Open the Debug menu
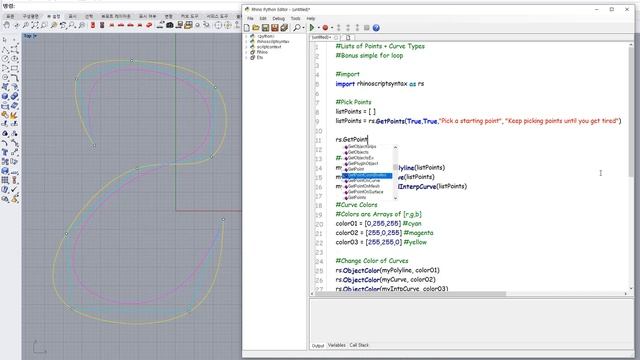The height and width of the screenshot is (360, 640). point(278,18)
